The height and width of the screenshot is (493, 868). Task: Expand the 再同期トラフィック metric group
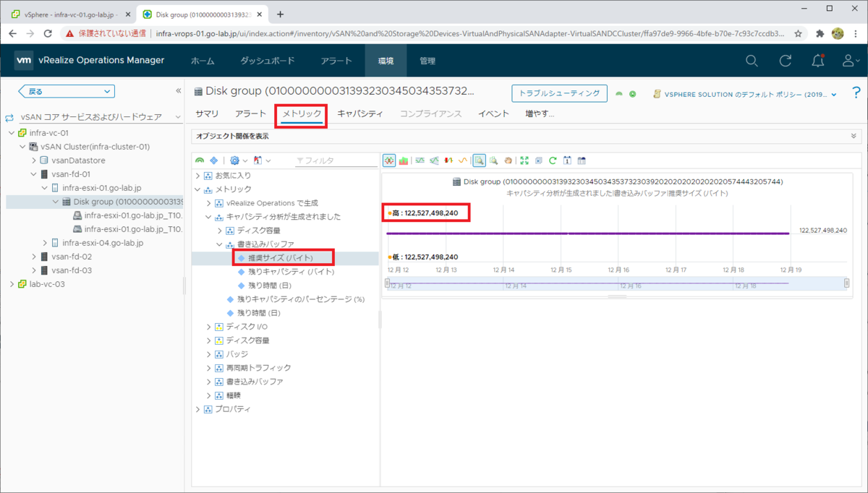(210, 368)
